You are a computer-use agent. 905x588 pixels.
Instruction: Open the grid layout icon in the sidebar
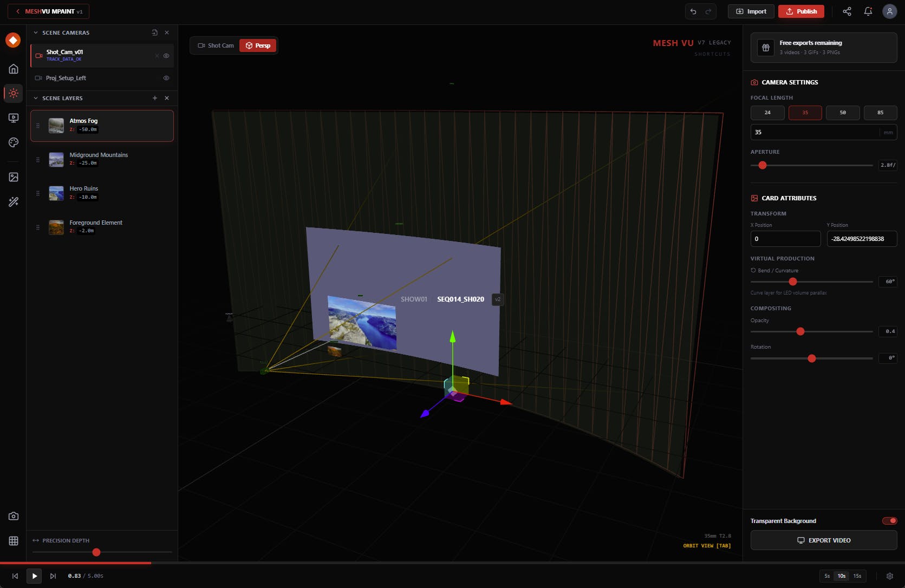(14, 541)
